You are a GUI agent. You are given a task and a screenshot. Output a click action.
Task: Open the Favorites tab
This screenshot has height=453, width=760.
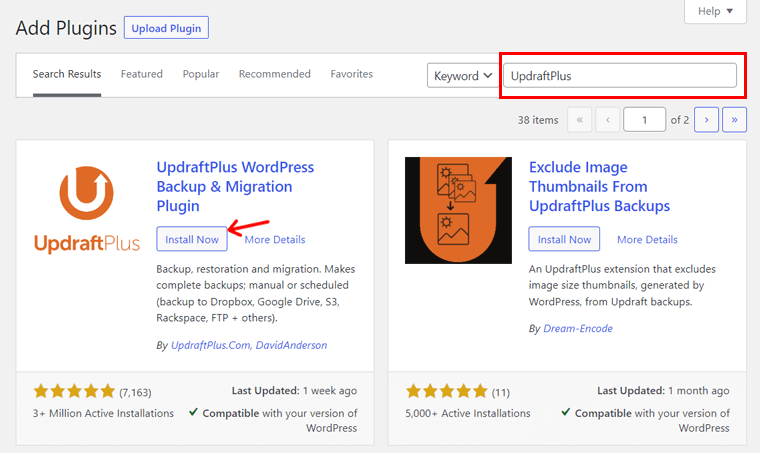[x=351, y=74]
